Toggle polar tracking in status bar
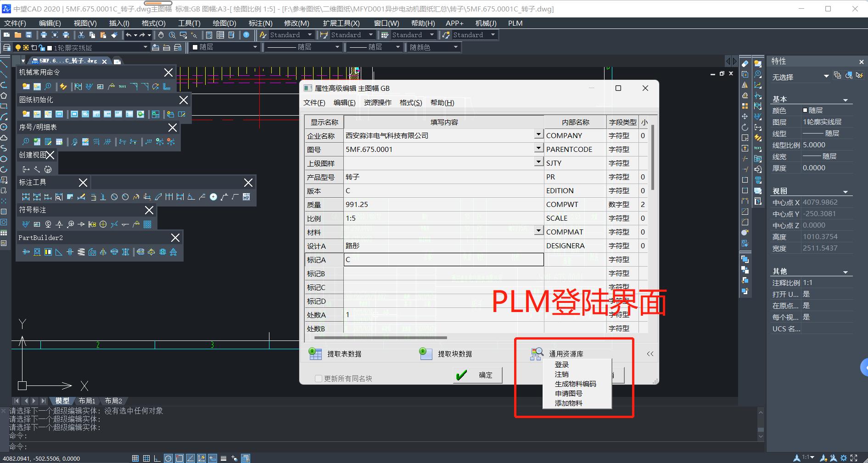This screenshot has height=463, width=868. tap(168, 458)
